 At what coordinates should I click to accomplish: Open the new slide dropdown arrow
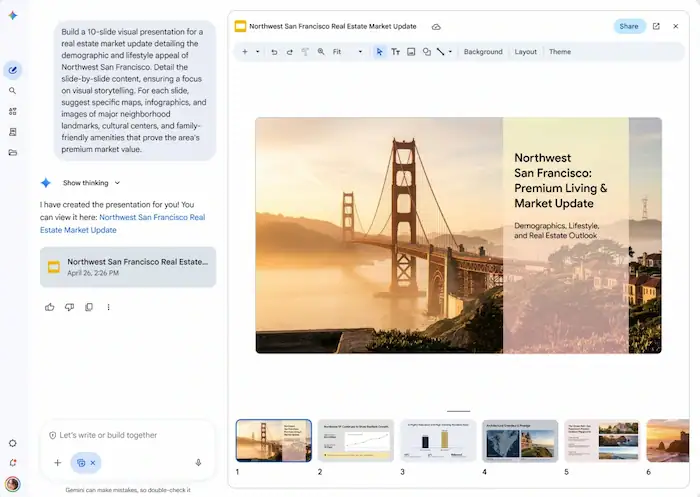(258, 52)
